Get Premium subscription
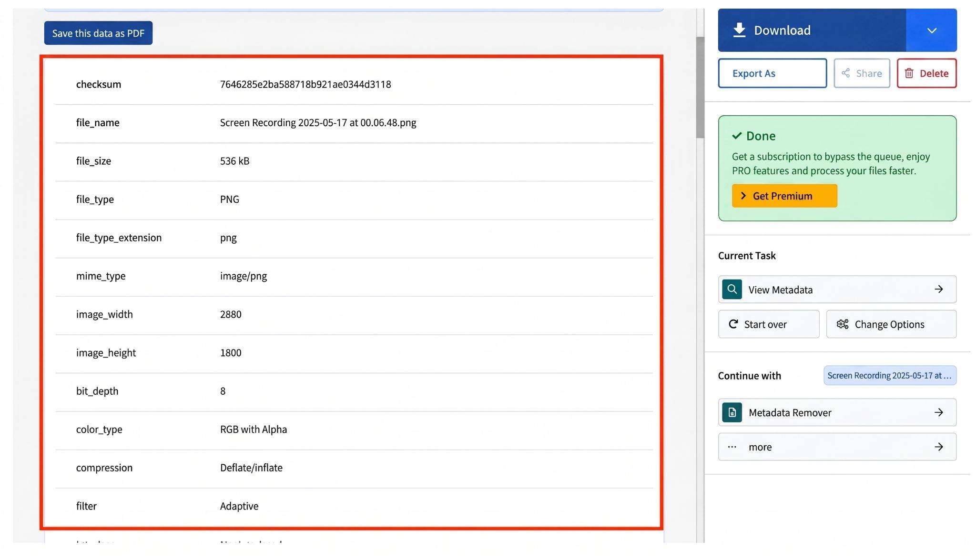This screenshot has width=976, height=560. point(784,196)
